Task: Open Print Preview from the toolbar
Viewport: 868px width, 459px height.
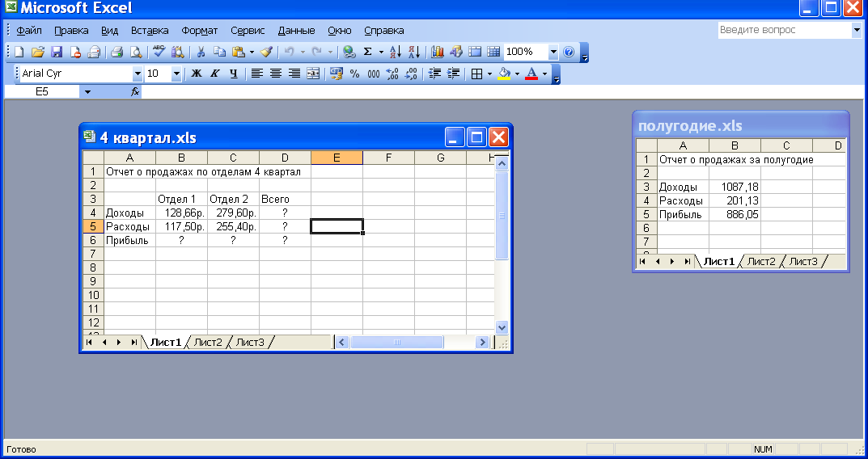Action: pyautogui.click(x=136, y=52)
